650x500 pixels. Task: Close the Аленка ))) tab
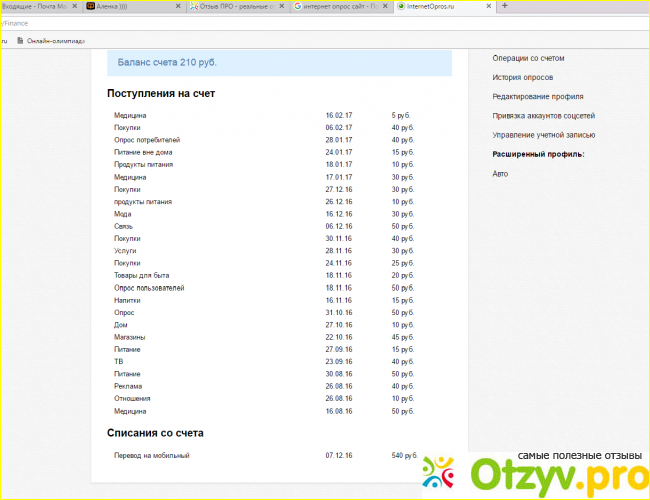tap(178, 6)
